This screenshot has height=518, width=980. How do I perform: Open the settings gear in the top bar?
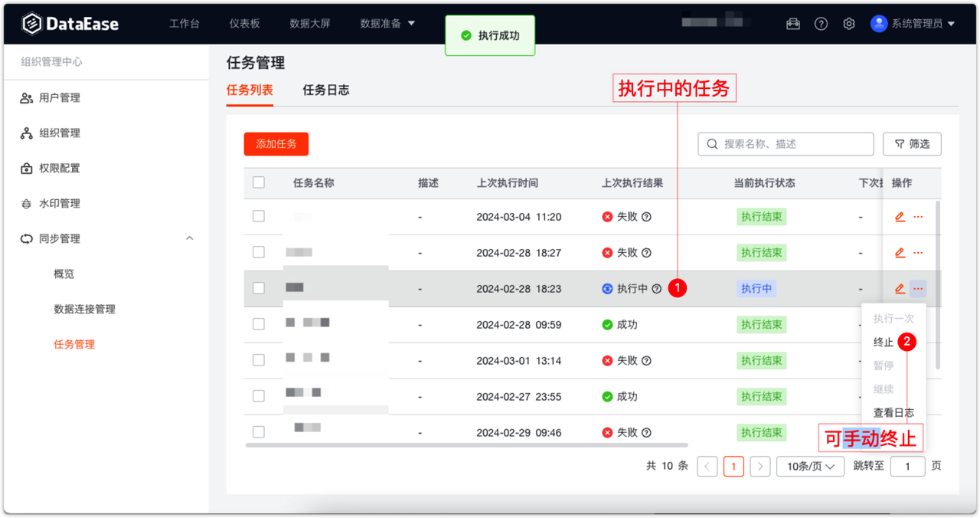pyautogui.click(x=848, y=24)
